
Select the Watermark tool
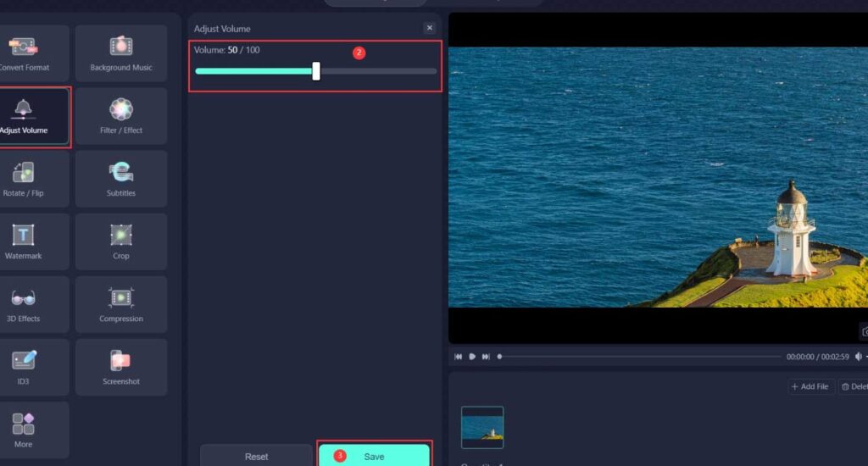[25, 241]
